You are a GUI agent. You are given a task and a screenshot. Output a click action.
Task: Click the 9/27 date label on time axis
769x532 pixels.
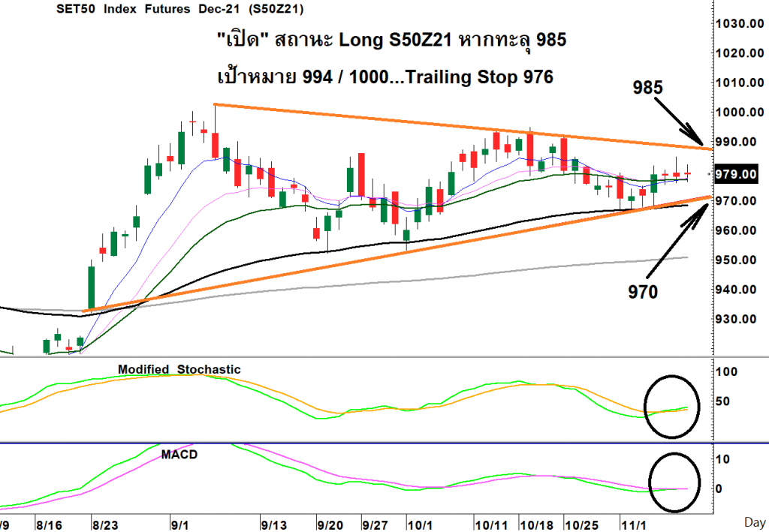tap(375, 526)
